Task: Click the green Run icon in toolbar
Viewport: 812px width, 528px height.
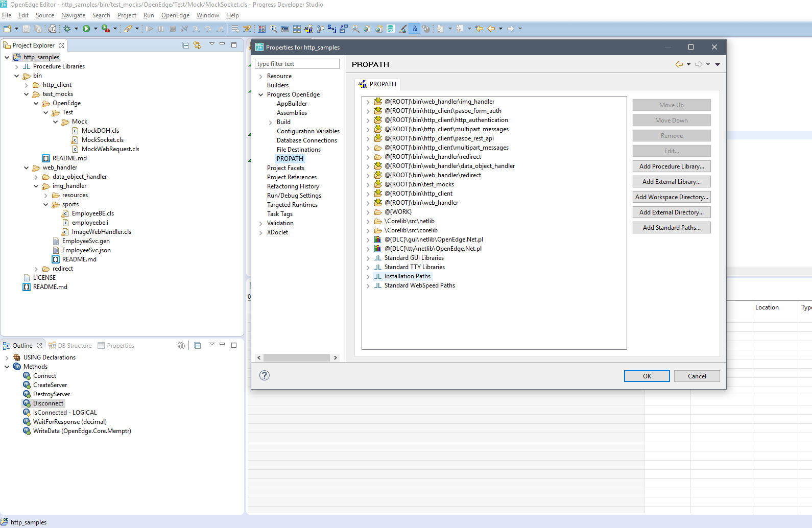Action: [86, 29]
